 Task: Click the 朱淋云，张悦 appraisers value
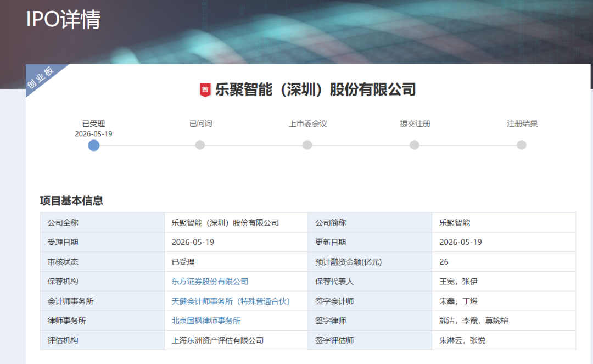[462, 340]
